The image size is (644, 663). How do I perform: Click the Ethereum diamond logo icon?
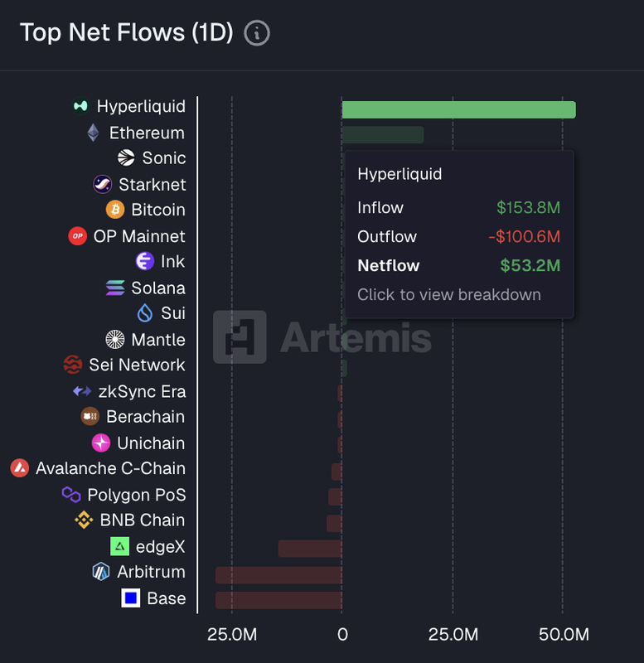pyautogui.click(x=94, y=133)
